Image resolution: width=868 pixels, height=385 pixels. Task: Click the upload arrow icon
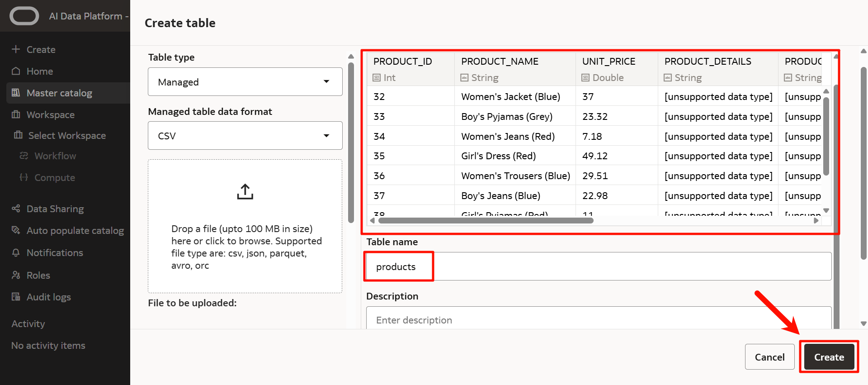[245, 192]
